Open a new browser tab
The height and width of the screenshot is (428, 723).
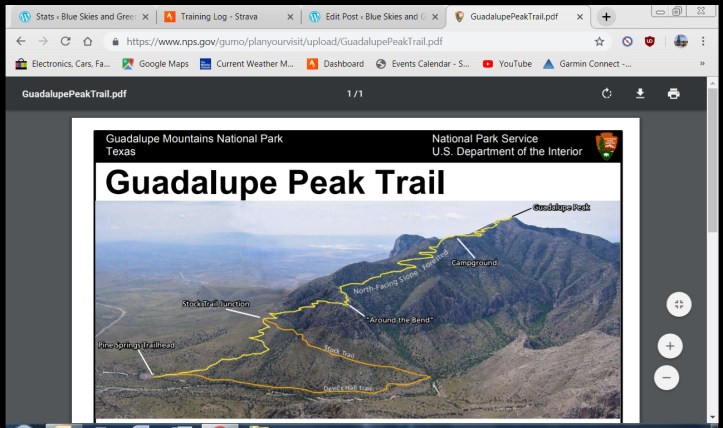tap(606, 17)
